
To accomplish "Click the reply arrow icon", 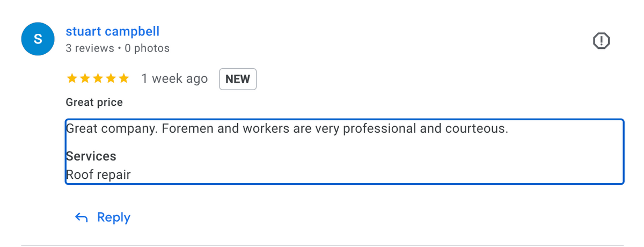I will [82, 217].
